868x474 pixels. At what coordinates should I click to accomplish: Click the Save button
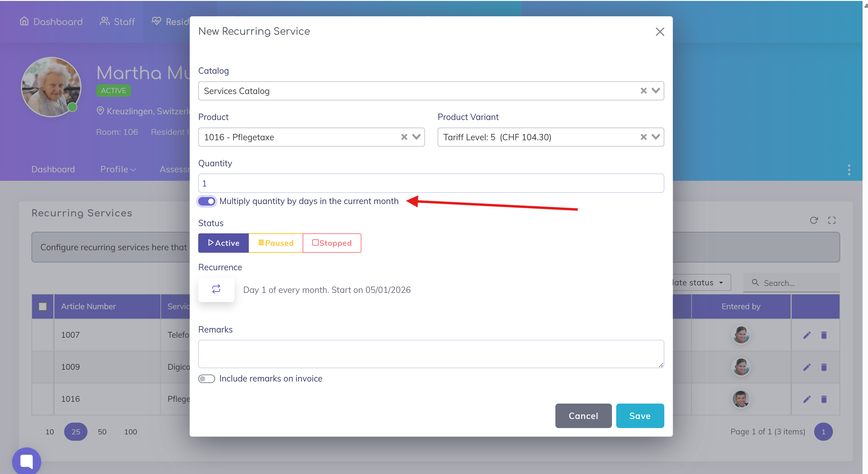point(639,416)
